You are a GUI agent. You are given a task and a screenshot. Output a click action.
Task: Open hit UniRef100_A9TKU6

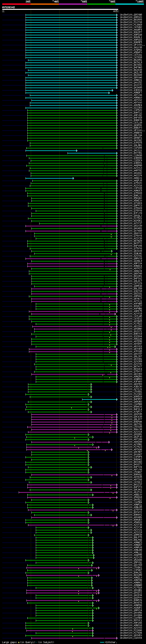pos(131,450)
